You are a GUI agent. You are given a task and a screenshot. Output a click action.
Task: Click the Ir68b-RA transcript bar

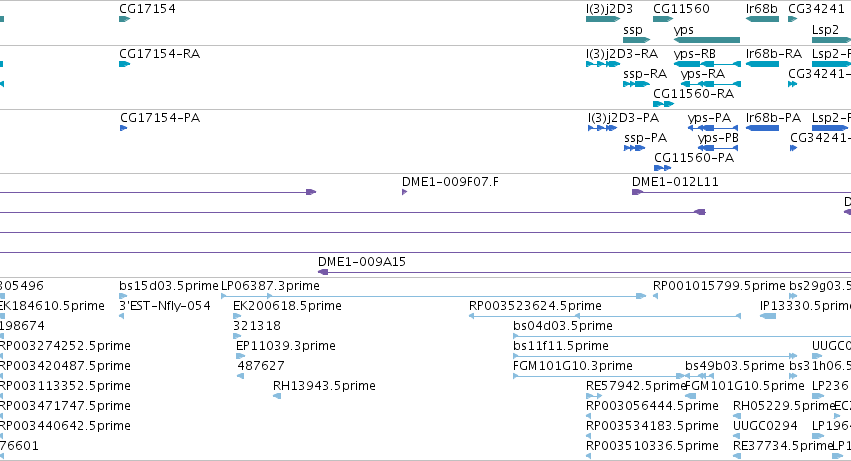[763, 64]
